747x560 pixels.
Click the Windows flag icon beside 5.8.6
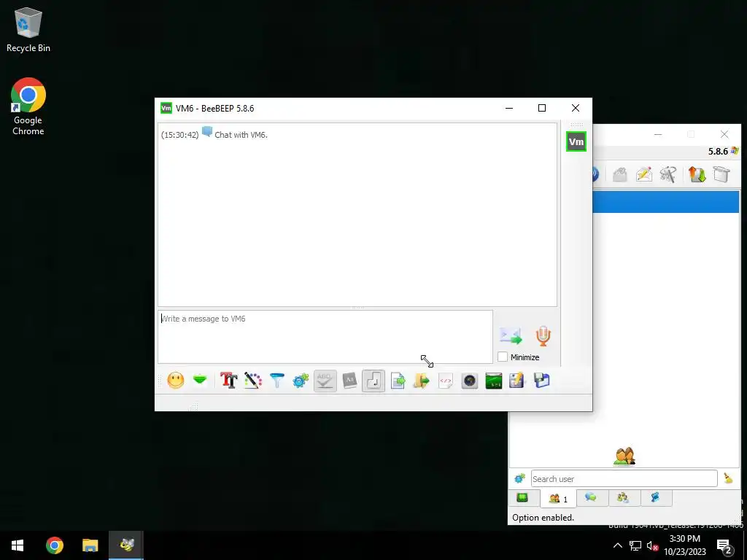tap(735, 151)
